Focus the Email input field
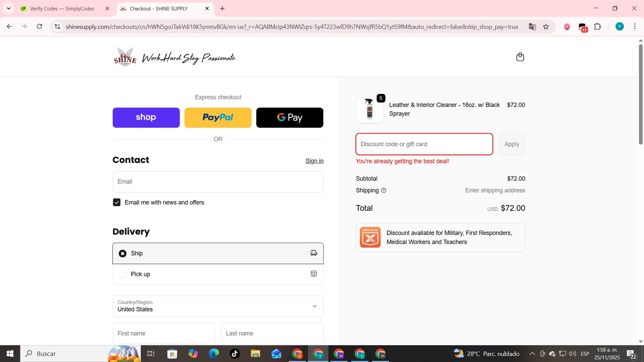 (218, 182)
